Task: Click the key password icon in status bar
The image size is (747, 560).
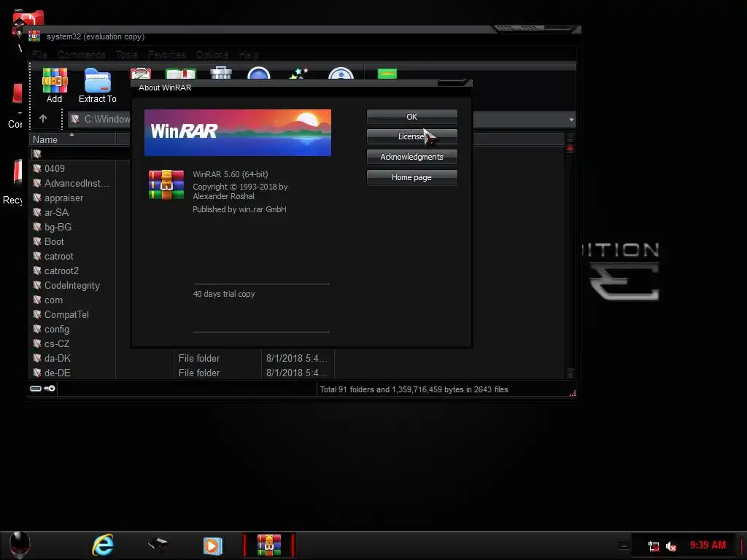Action: (x=50, y=389)
